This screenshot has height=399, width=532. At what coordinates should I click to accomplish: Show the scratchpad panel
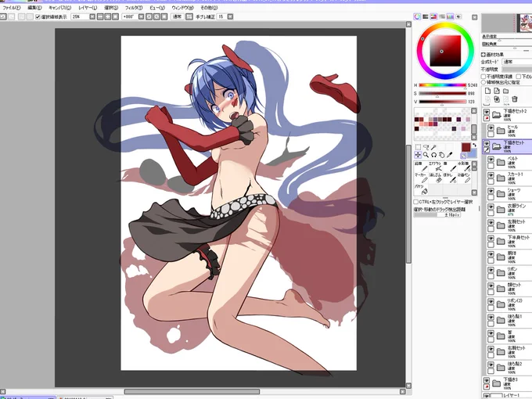tap(458, 16)
